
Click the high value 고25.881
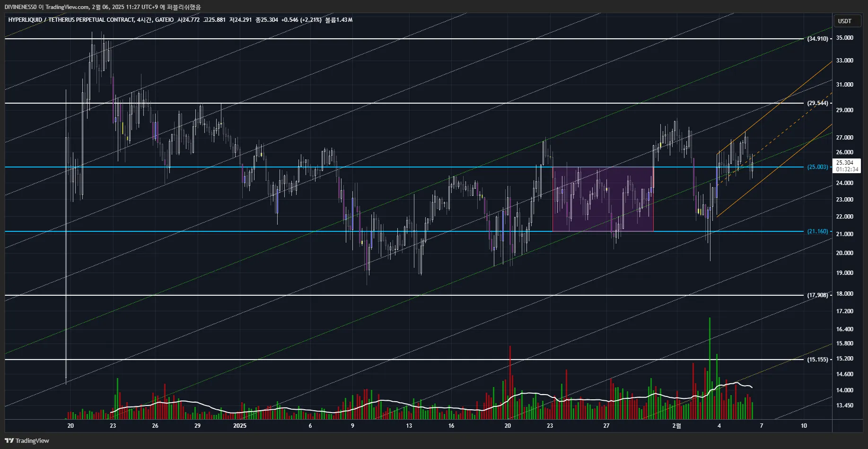[x=214, y=20]
